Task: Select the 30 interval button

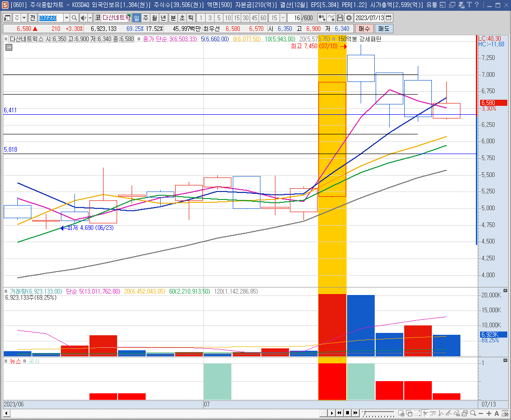Action: (245, 18)
